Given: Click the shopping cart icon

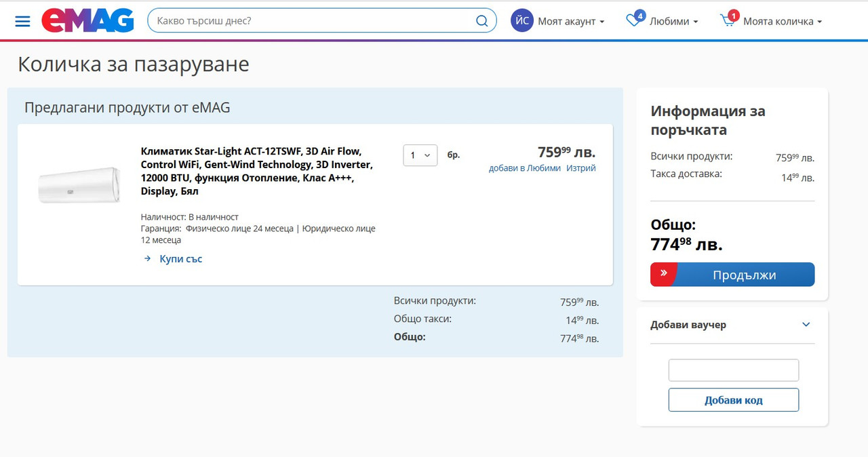Looking at the screenshot, I should pyautogui.click(x=728, y=21).
